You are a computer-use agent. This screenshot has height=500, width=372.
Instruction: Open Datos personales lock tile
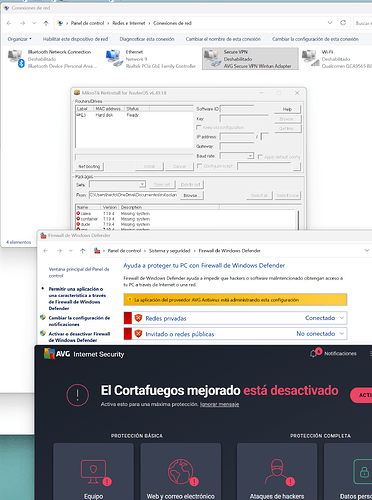pos(348,472)
